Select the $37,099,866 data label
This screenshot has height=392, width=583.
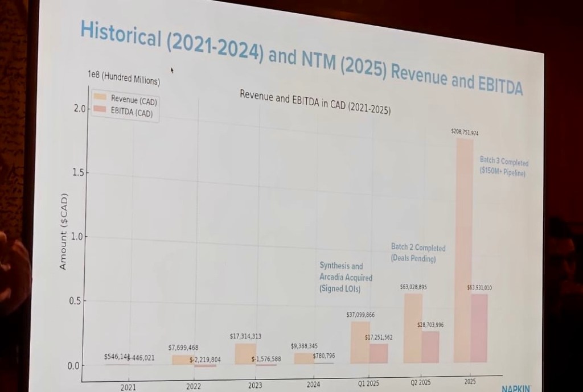pos(360,315)
